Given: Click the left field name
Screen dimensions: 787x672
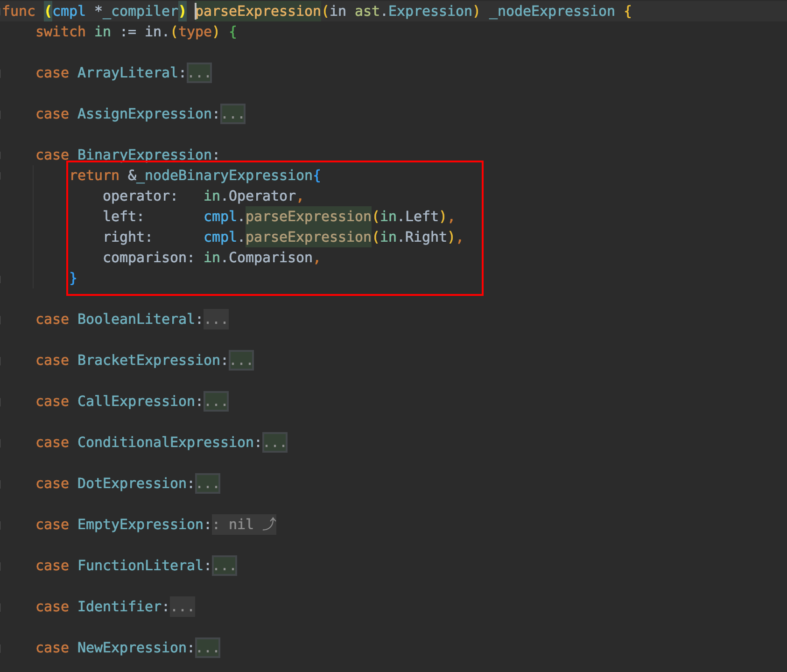Looking at the screenshot, I should [x=119, y=217].
